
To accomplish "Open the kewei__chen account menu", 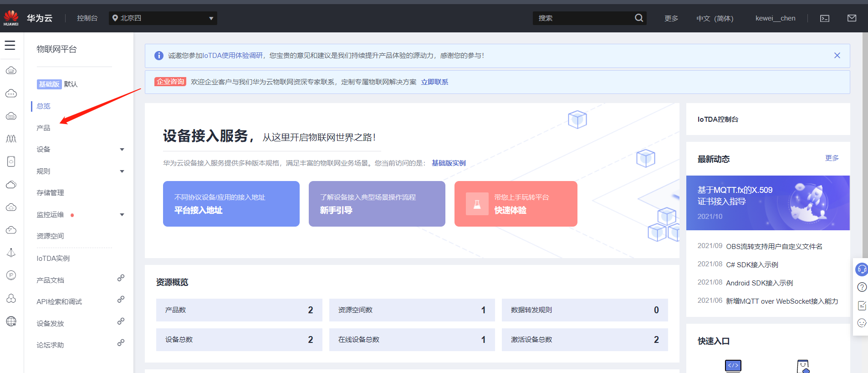I will pyautogui.click(x=775, y=18).
